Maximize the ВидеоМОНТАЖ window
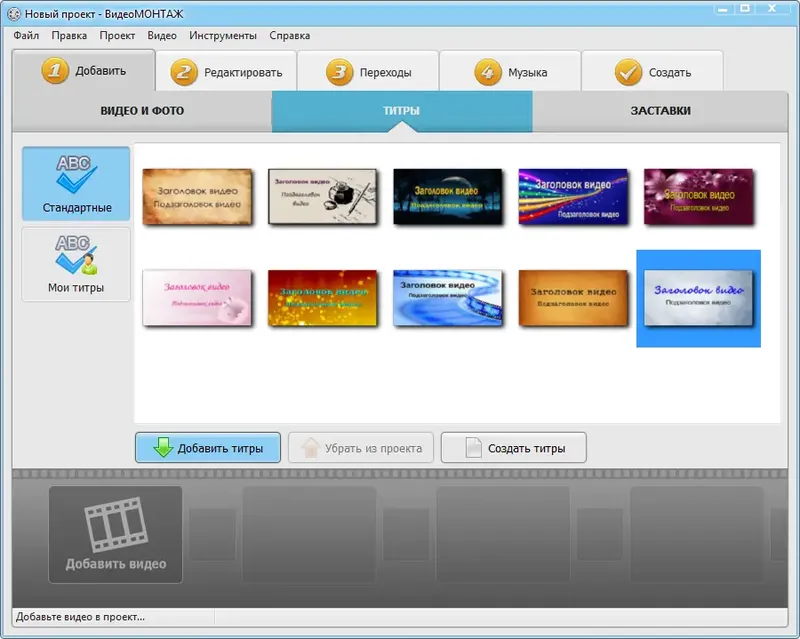Viewport: 800px width, 639px height. click(x=745, y=9)
